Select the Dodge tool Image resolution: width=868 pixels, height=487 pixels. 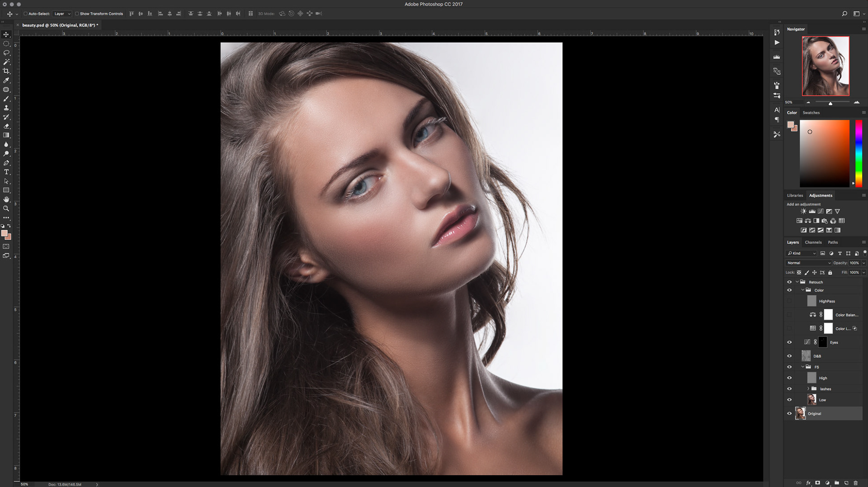click(x=6, y=154)
